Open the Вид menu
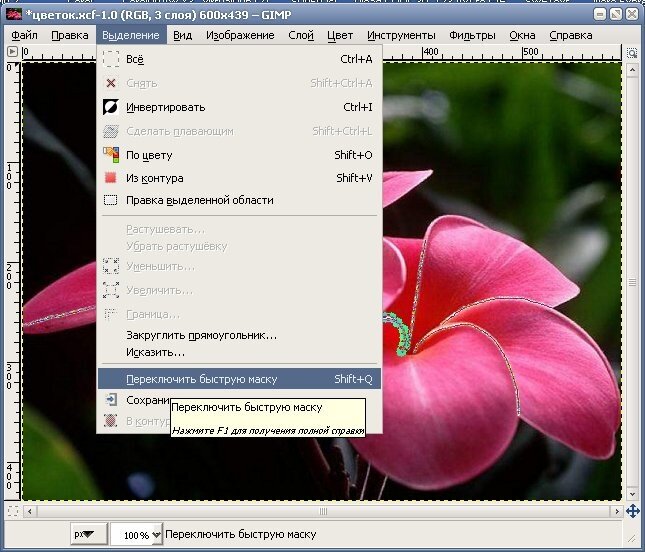 [182, 35]
